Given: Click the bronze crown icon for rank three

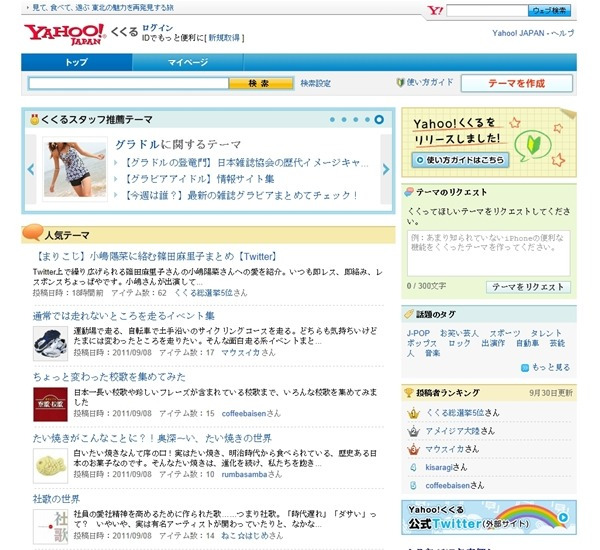Looking at the screenshot, I should coord(413,449).
